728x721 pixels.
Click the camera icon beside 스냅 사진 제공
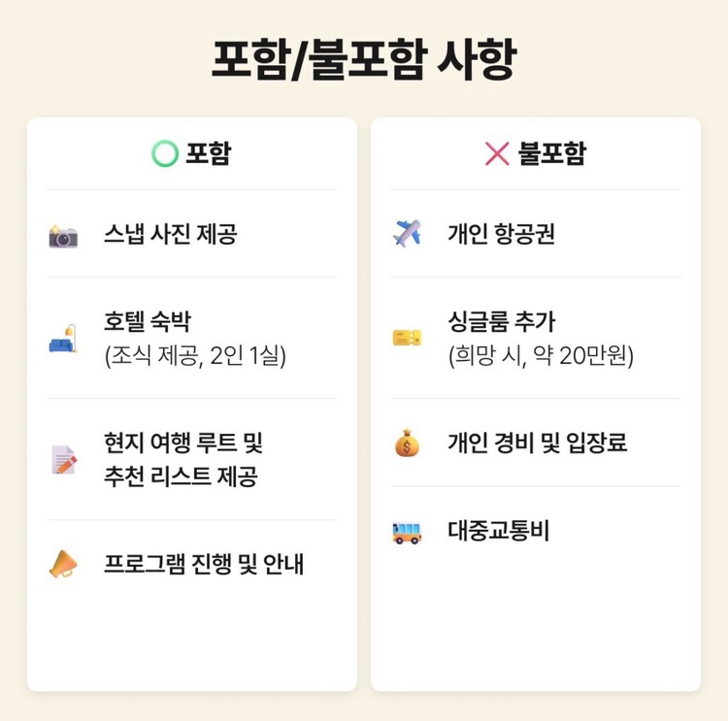coord(63,235)
